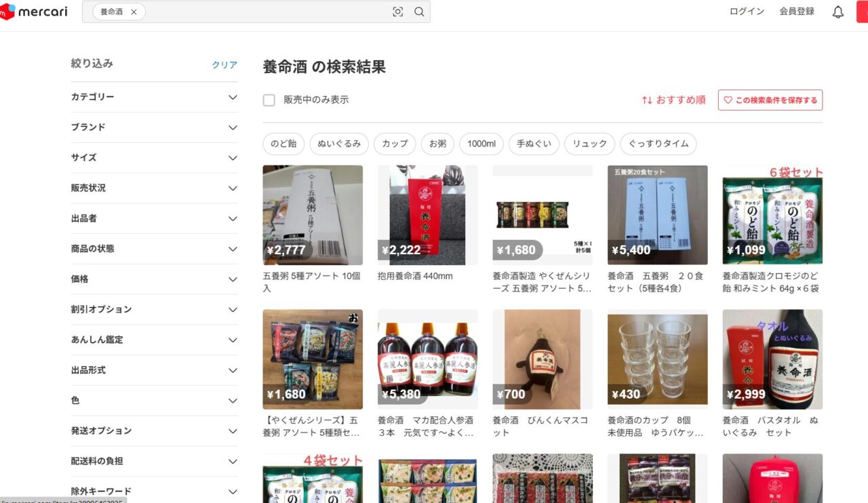This screenshot has height=503, width=868.
Task: Select the ぬいぐるみ suggestion chip
Action: 339,144
